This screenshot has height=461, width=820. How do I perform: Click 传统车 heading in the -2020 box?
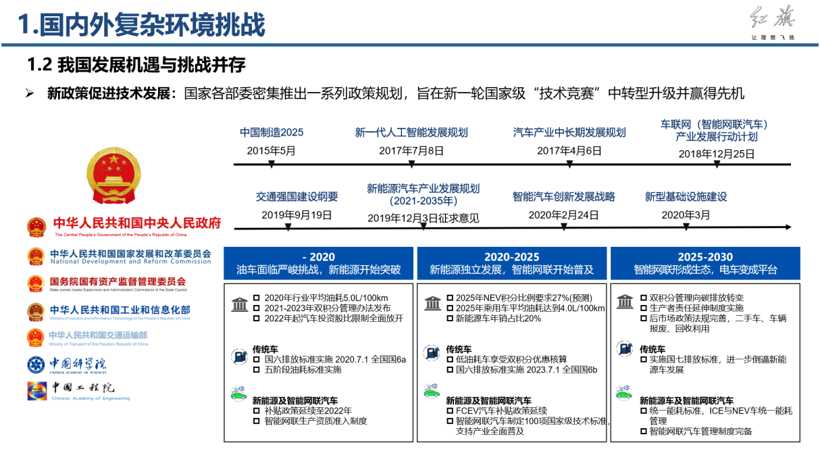click(265, 349)
